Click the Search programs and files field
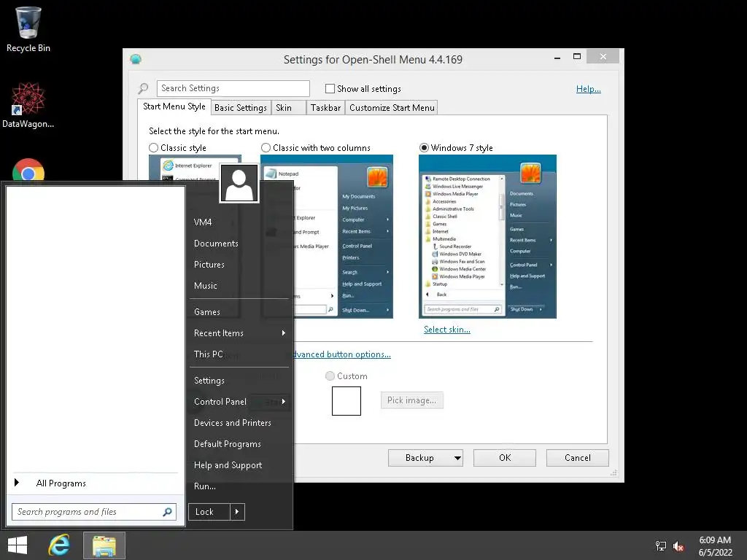This screenshot has width=747, height=560. tap(94, 512)
